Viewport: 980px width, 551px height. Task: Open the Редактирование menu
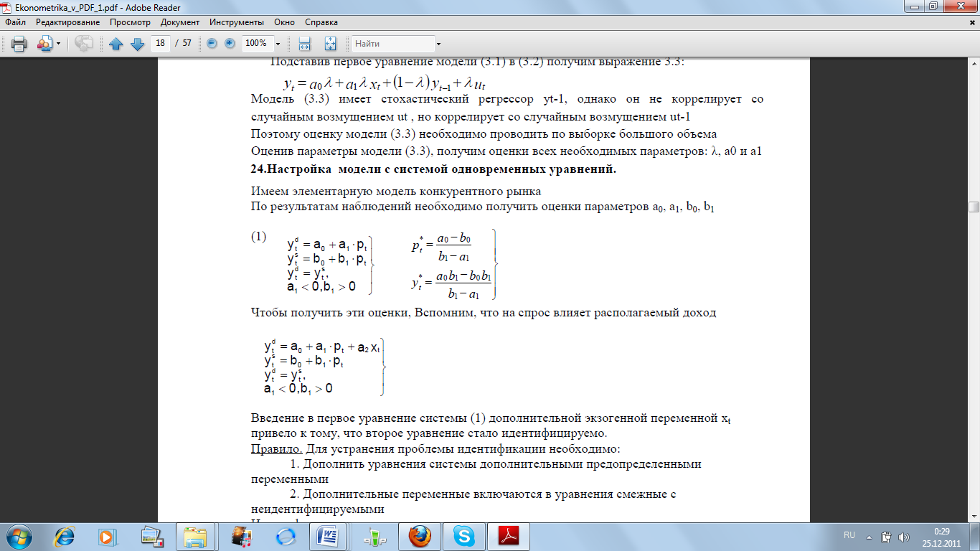pyautogui.click(x=67, y=22)
